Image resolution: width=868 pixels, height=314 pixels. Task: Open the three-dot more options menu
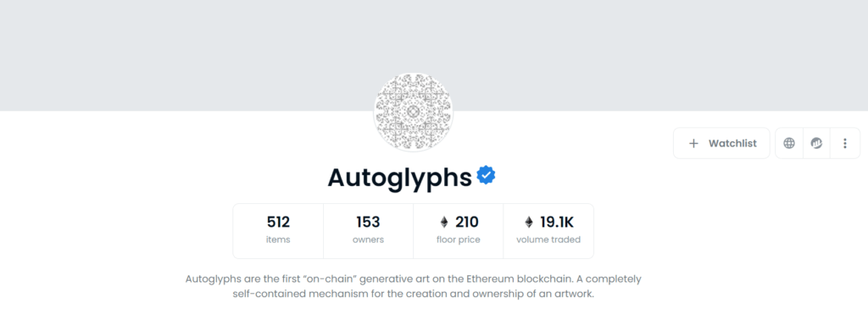point(845,143)
